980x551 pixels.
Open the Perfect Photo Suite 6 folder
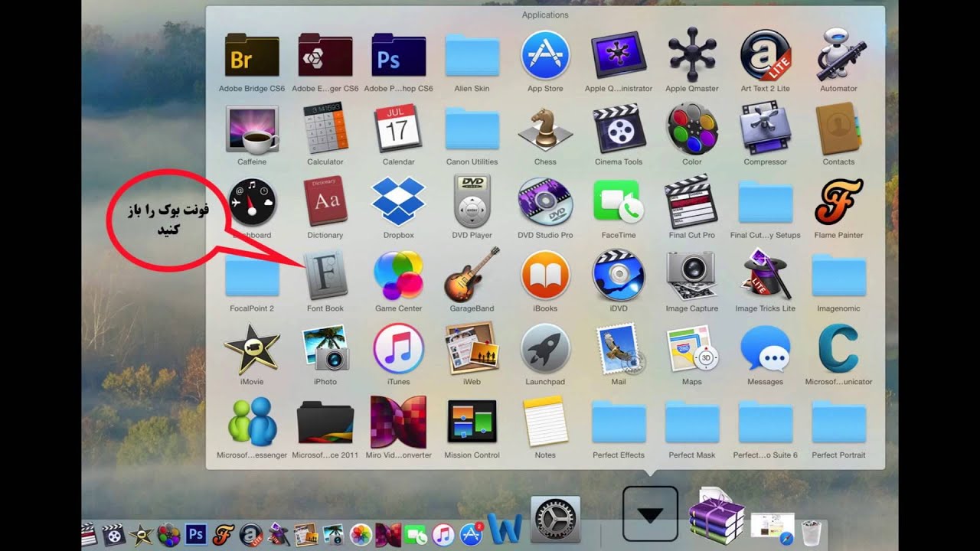pos(766,422)
